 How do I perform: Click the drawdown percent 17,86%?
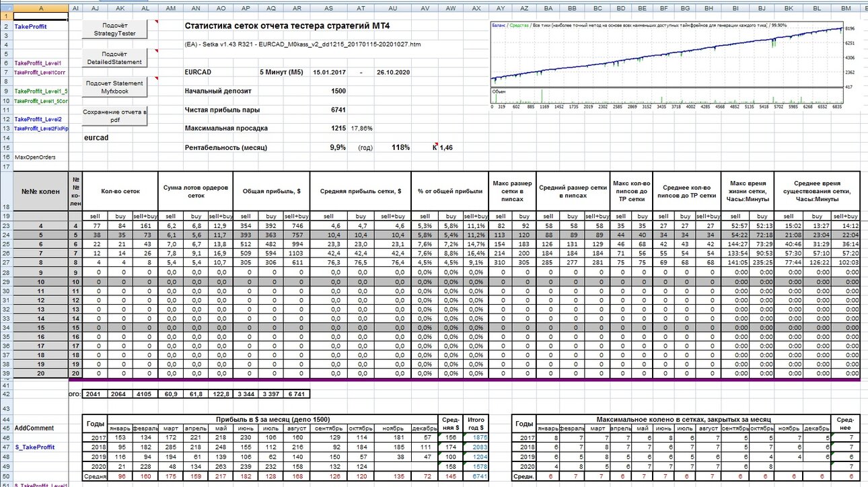[x=361, y=128]
